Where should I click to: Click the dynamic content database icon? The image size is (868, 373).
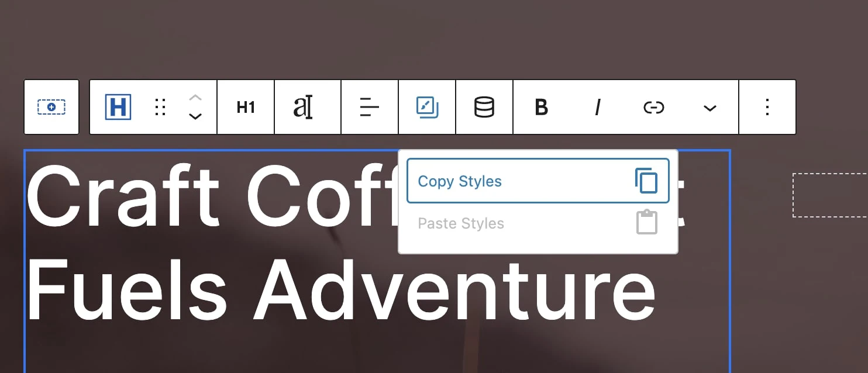click(x=484, y=108)
